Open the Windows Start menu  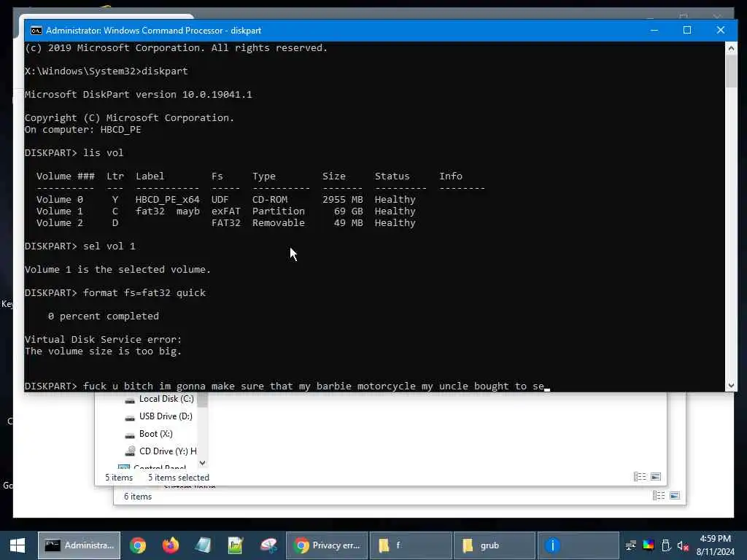pos(18,545)
